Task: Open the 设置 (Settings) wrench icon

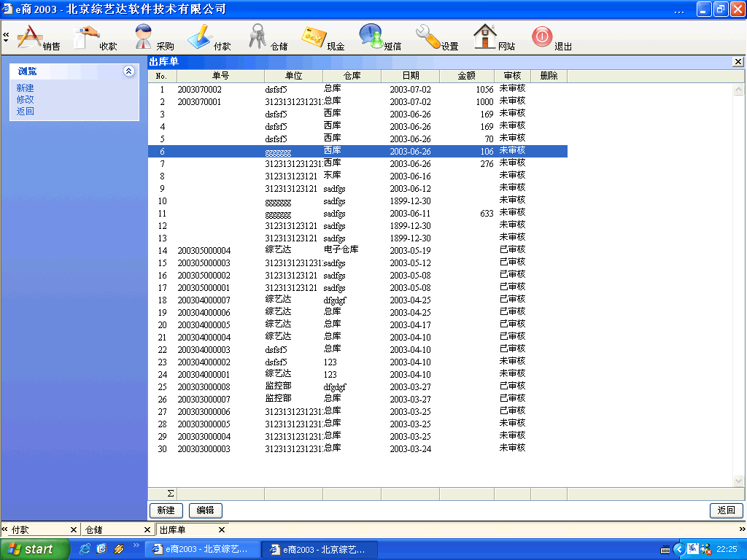Action: 429,37
